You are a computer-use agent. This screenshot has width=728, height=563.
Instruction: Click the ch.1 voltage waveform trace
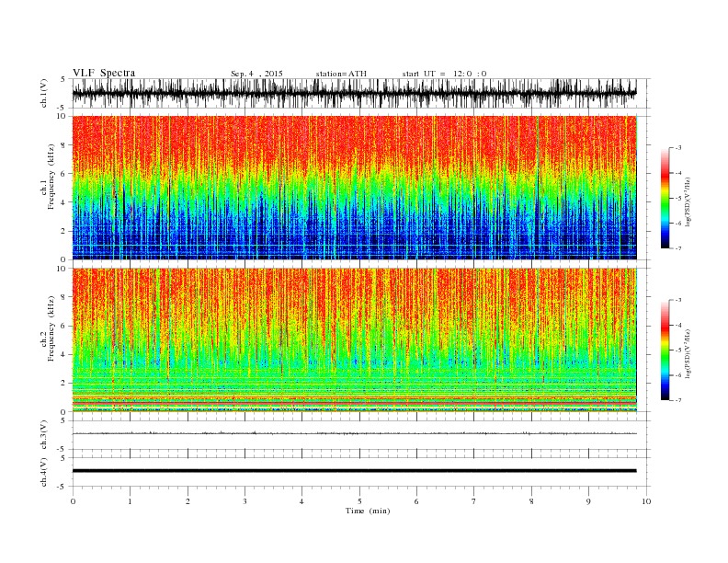coord(354,93)
